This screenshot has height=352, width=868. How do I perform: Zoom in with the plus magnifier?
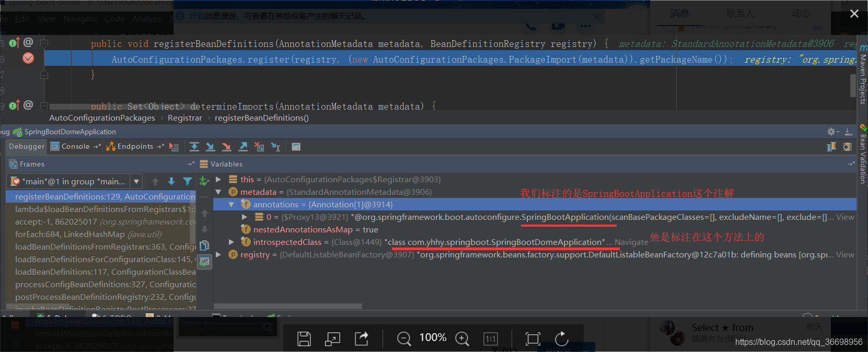pyautogui.click(x=462, y=339)
